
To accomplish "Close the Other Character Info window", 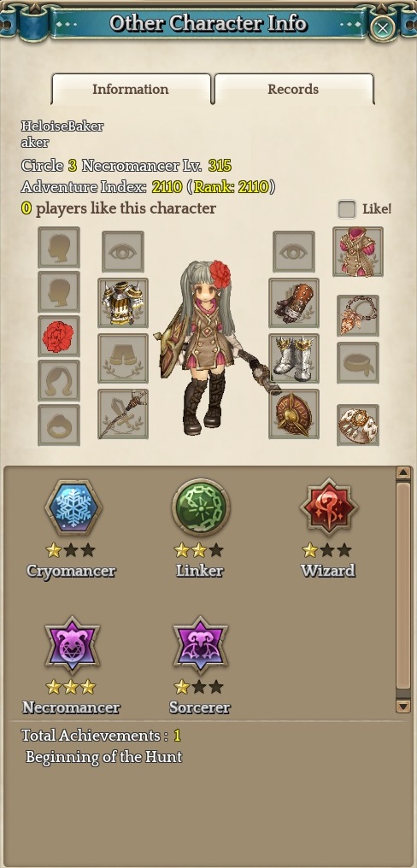I will click(x=382, y=27).
